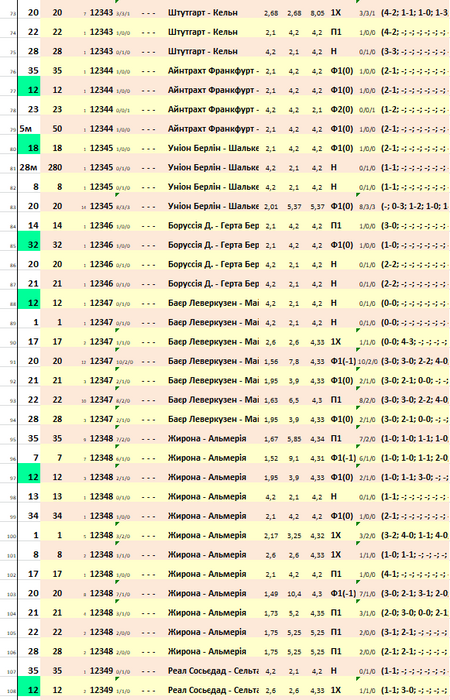
Task: Select the '4,32' cell in row 100
Action: coord(317,536)
